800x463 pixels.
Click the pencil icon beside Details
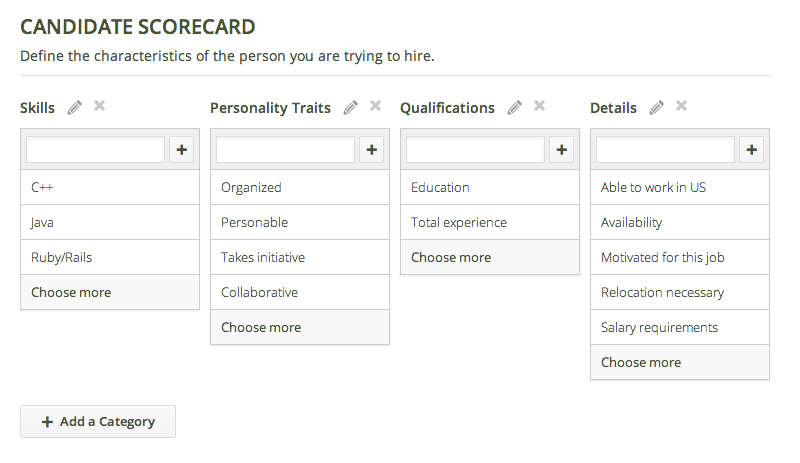656,107
